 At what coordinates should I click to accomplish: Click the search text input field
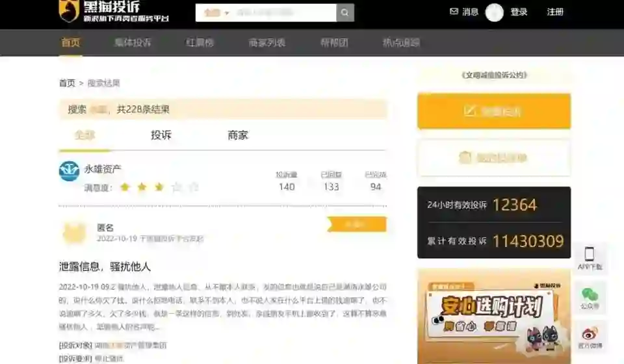tap(285, 13)
